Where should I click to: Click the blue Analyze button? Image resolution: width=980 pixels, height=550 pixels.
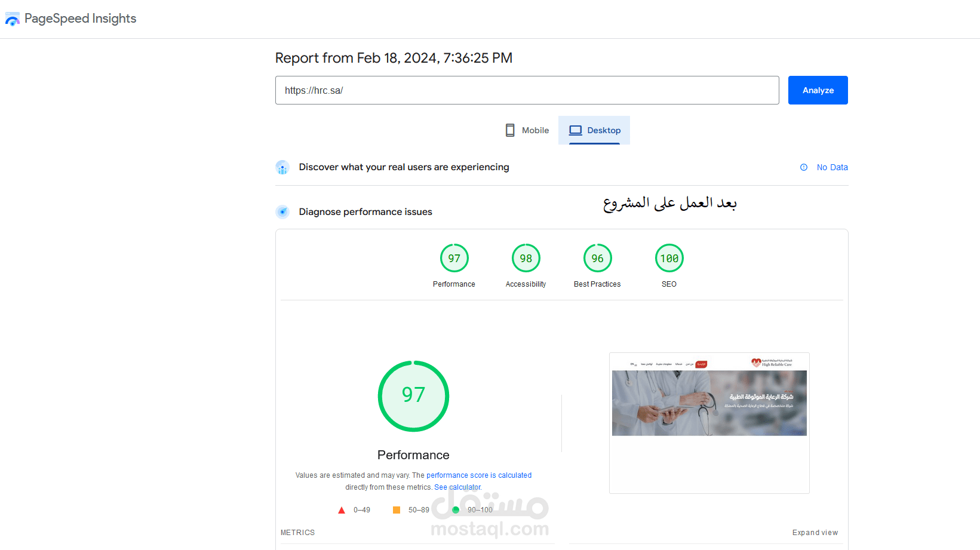[818, 90]
